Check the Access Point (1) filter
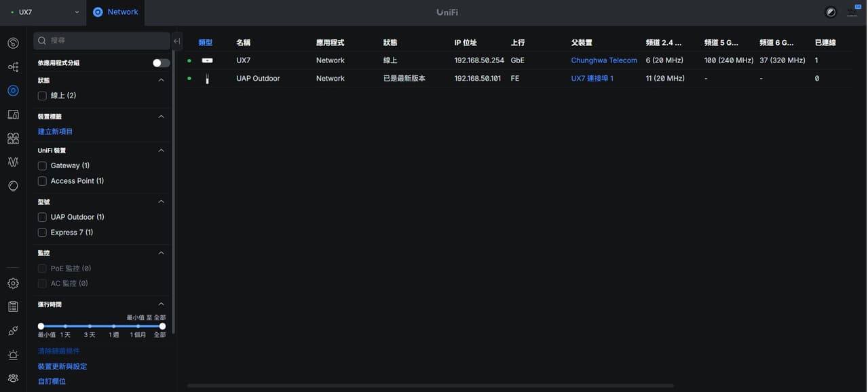The image size is (868, 392). (42, 181)
